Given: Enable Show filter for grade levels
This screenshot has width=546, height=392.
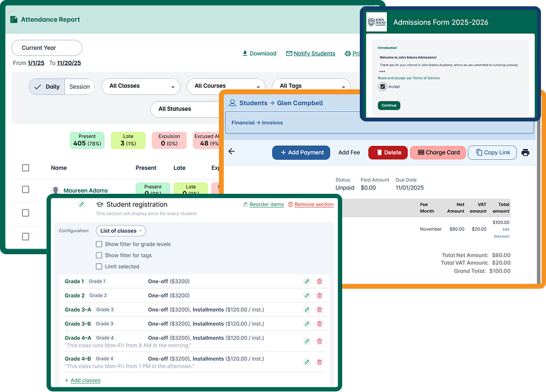Looking at the screenshot, I should point(99,244).
